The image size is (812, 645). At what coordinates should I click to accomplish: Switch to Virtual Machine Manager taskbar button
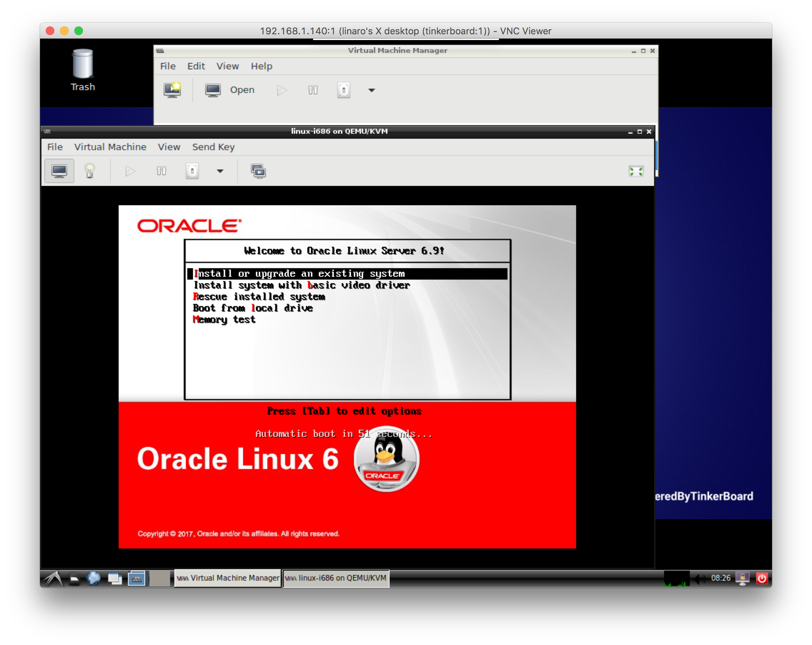(228, 578)
